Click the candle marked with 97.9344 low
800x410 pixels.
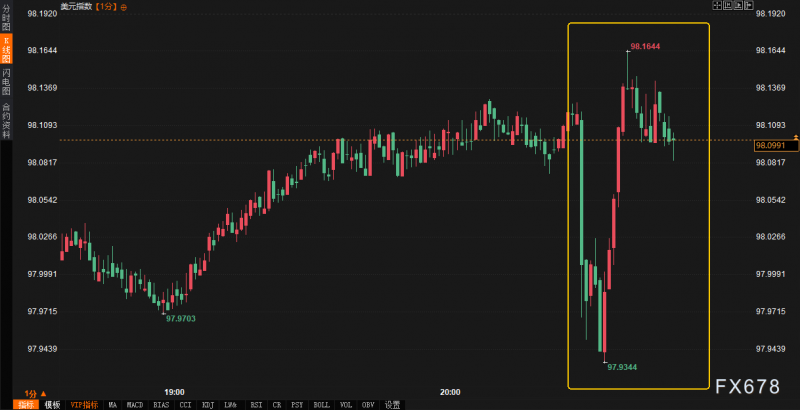click(605, 322)
